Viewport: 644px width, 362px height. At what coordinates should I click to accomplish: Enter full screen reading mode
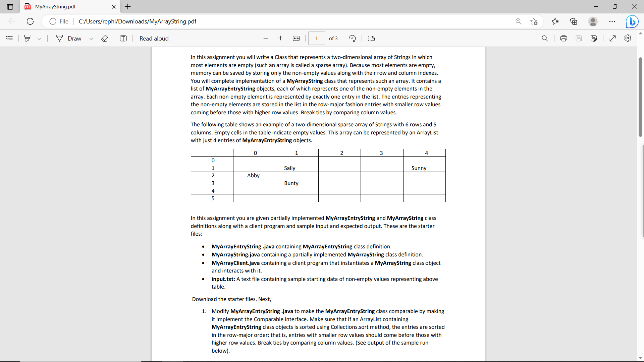click(x=613, y=38)
